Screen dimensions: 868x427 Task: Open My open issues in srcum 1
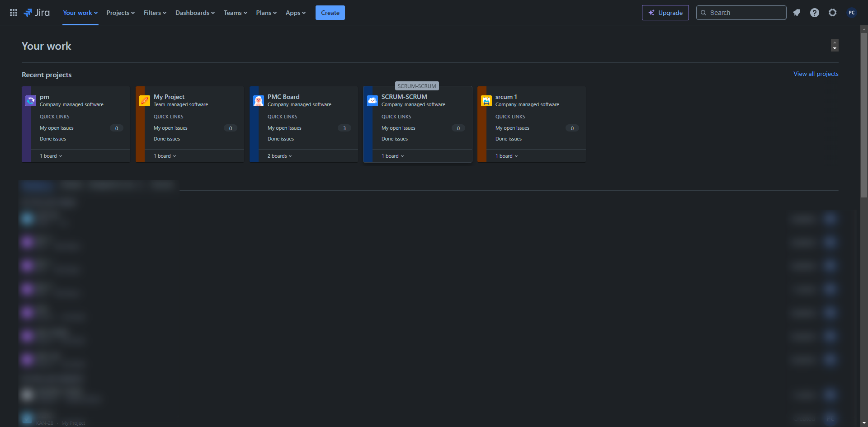(x=512, y=128)
